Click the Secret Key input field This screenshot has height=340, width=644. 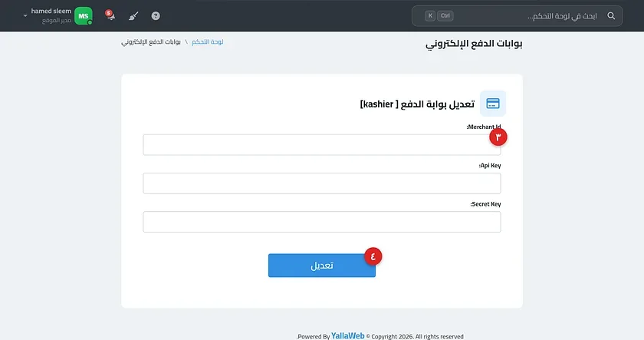[321, 222]
